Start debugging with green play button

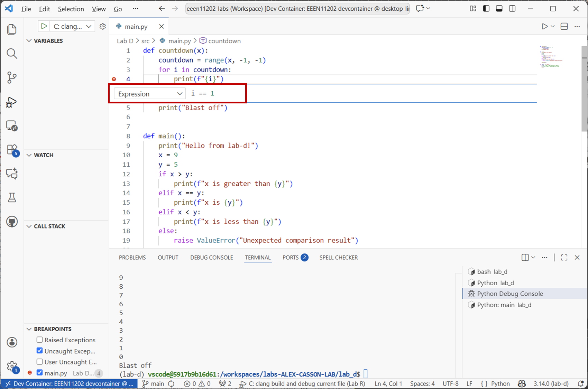point(44,26)
